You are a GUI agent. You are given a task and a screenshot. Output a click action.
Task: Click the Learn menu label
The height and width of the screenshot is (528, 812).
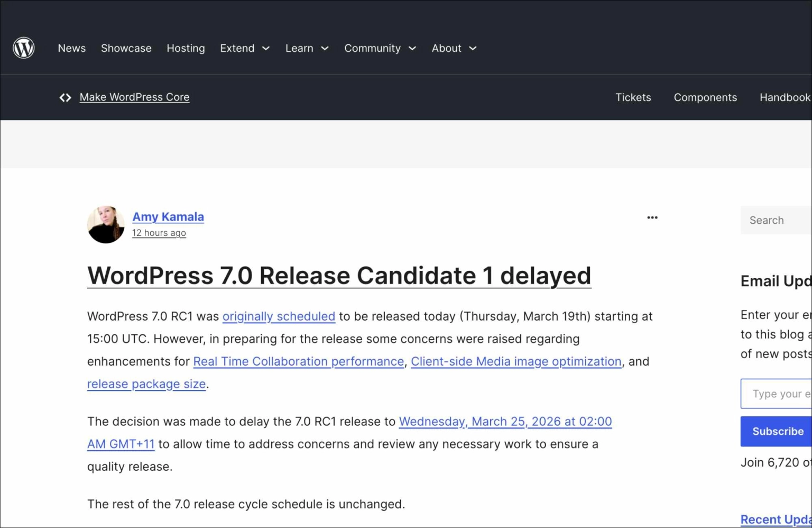click(299, 48)
